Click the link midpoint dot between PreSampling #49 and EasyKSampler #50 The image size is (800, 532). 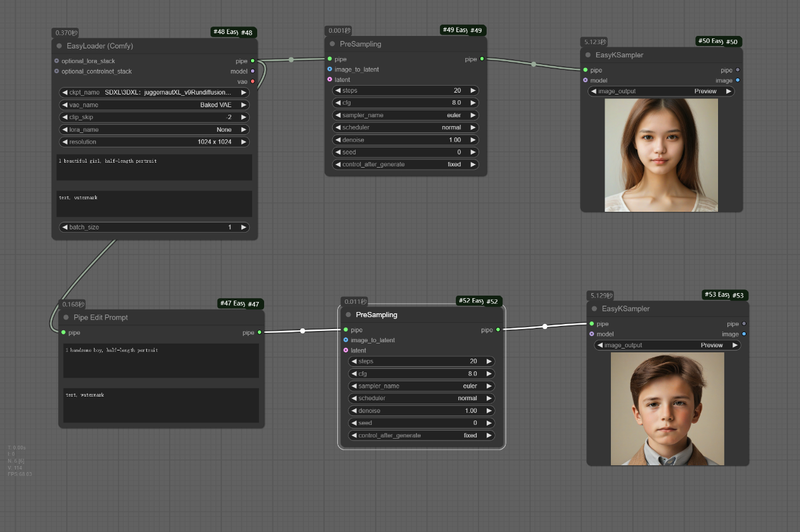[x=534, y=64]
